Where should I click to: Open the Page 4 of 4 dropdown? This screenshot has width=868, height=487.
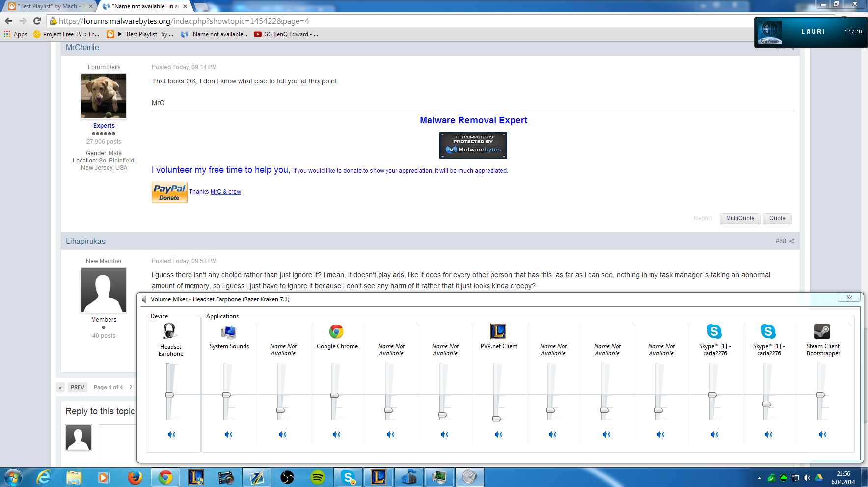click(108, 387)
